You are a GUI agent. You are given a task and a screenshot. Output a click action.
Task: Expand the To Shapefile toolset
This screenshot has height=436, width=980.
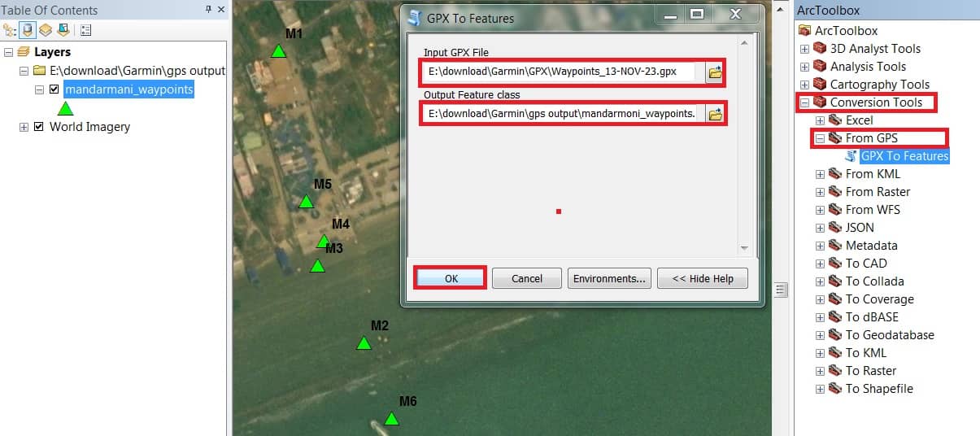[x=820, y=389]
